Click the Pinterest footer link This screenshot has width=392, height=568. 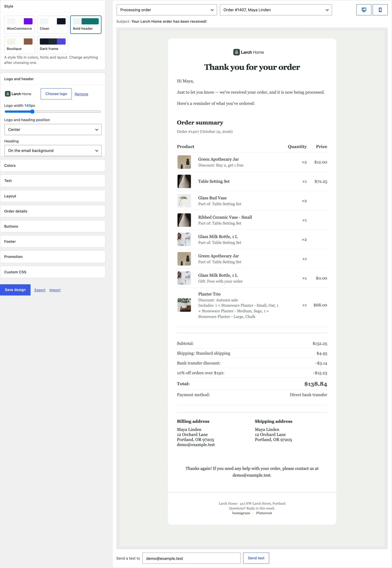pyautogui.click(x=264, y=513)
